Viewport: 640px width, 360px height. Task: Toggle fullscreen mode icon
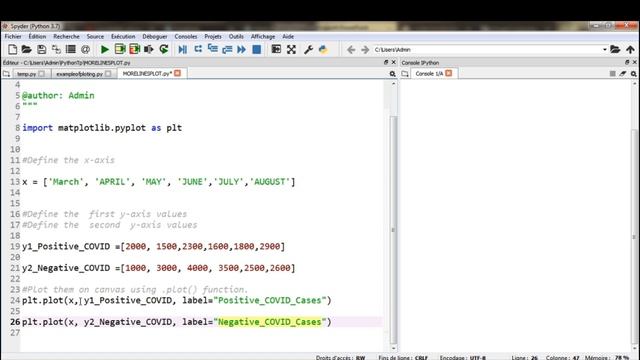[x=291, y=49]
